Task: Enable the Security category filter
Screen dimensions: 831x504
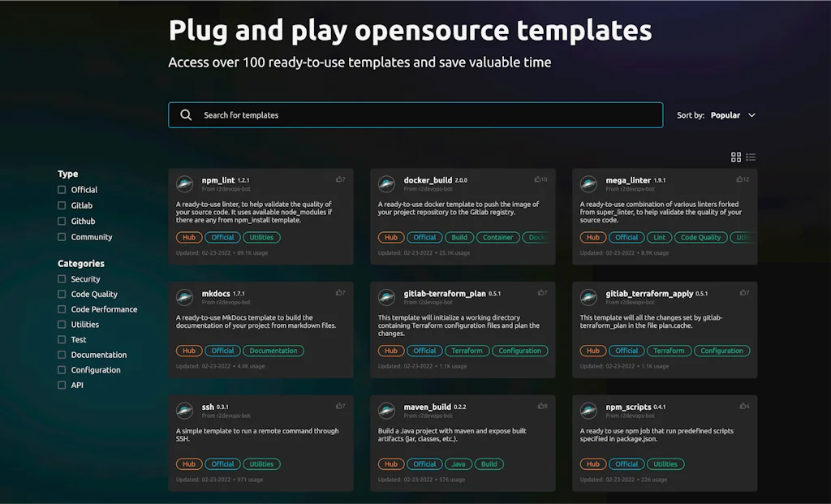Action: click(x=60, y=278)
